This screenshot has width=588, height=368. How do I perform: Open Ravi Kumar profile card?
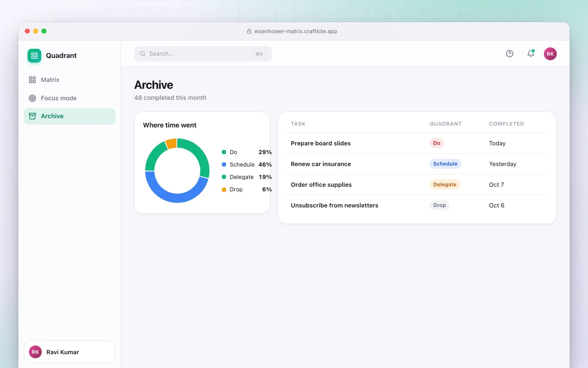[x=69, y=352]
